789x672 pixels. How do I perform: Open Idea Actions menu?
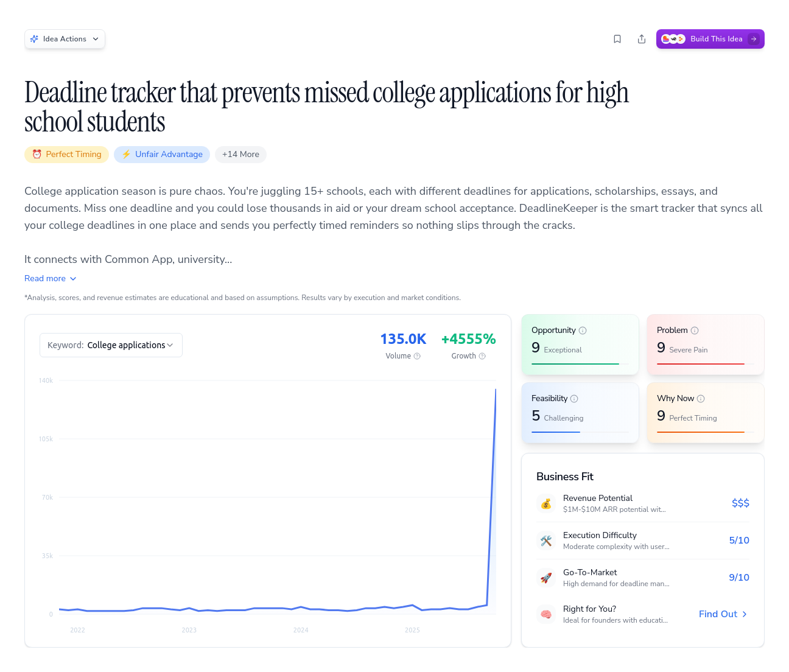click(65, 38)
